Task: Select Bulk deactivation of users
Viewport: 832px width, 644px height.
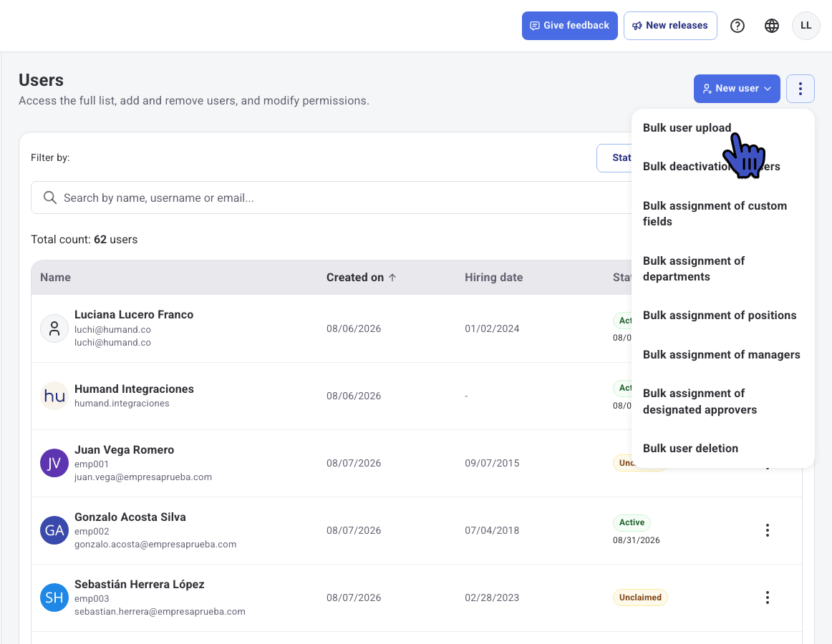Action: click(711, 167)
